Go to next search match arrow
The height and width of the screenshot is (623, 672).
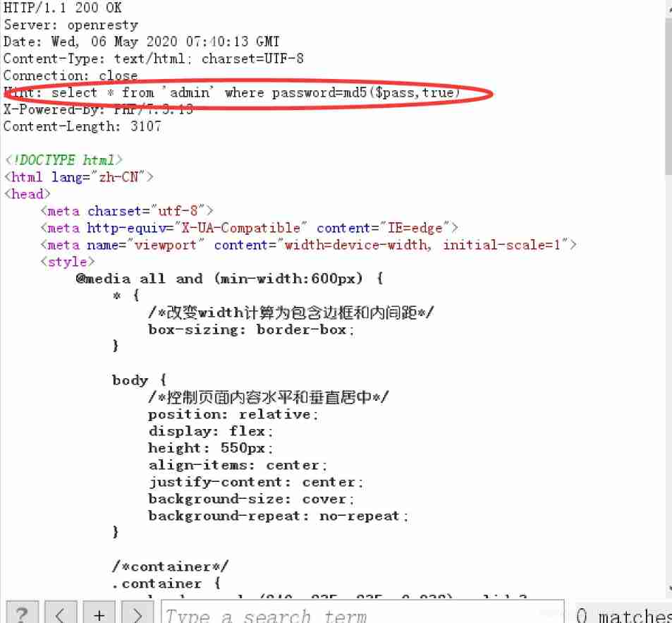coord(137,612)
